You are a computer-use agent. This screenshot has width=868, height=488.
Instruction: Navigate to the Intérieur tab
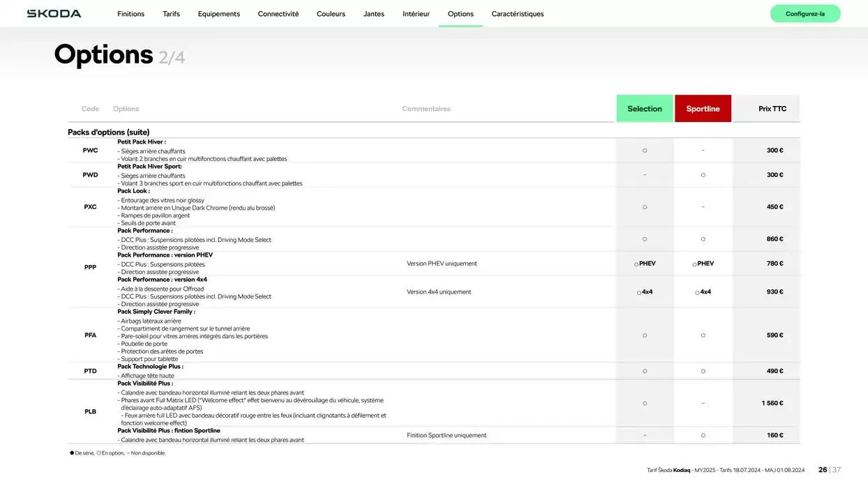click(416, 14)
